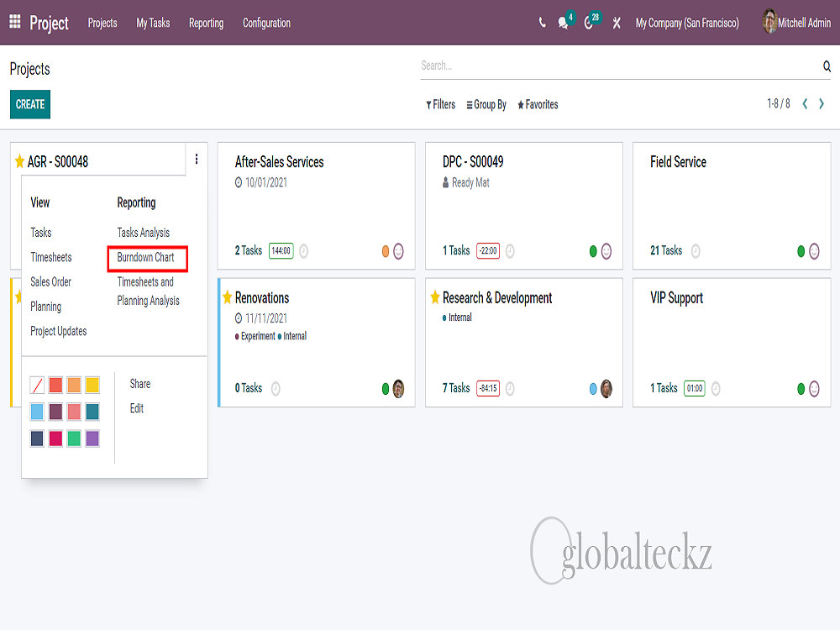Image resolution: width=840 pixels, height=630 pixels.
Task: Click activity clock on Research & Development card
Action: tap(510, 388)
